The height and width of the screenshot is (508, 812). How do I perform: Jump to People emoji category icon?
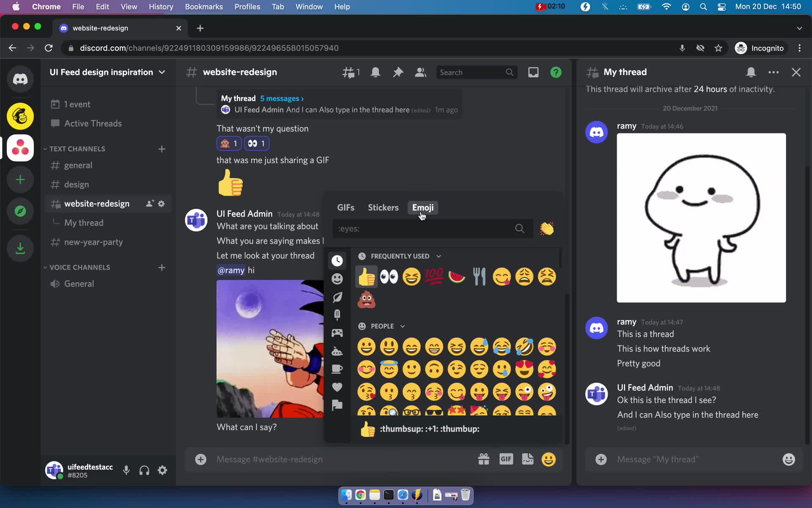pyautogui.click(x=337, y=279)
